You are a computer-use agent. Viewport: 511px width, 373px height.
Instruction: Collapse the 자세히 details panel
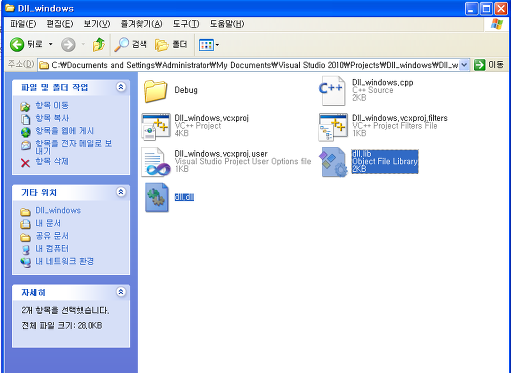point(121,292)
